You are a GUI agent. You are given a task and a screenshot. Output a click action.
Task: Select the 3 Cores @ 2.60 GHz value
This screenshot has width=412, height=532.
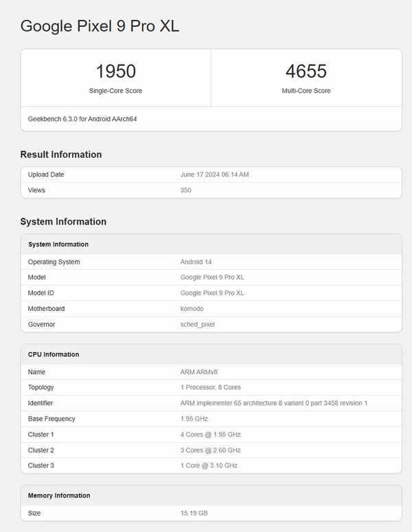(210, 450)
